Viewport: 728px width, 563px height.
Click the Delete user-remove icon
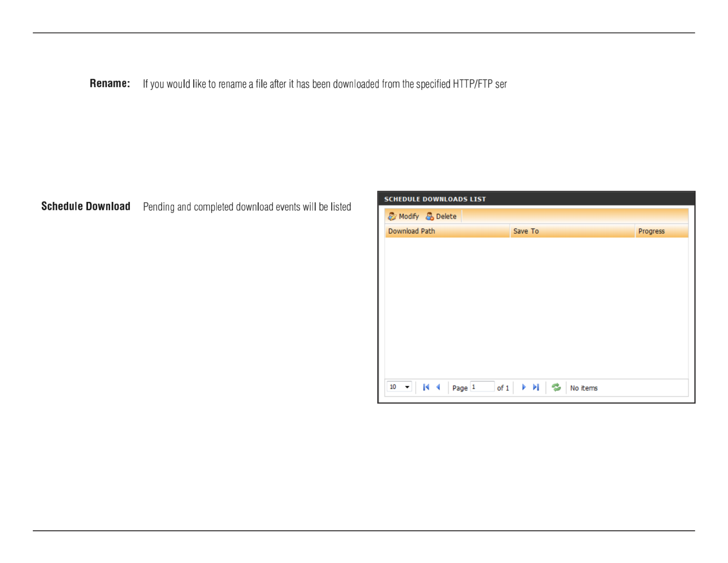(x=429, y=216)
